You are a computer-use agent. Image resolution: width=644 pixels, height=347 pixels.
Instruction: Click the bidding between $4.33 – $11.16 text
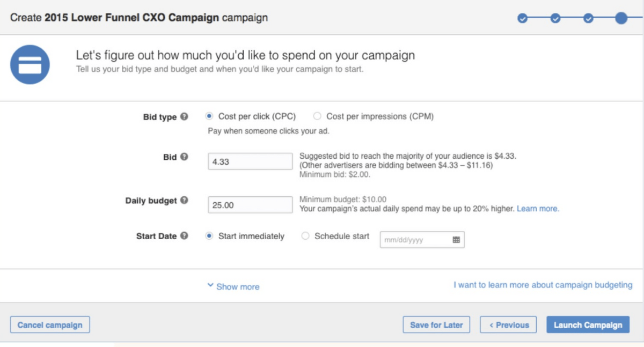[x=396, y=165]
